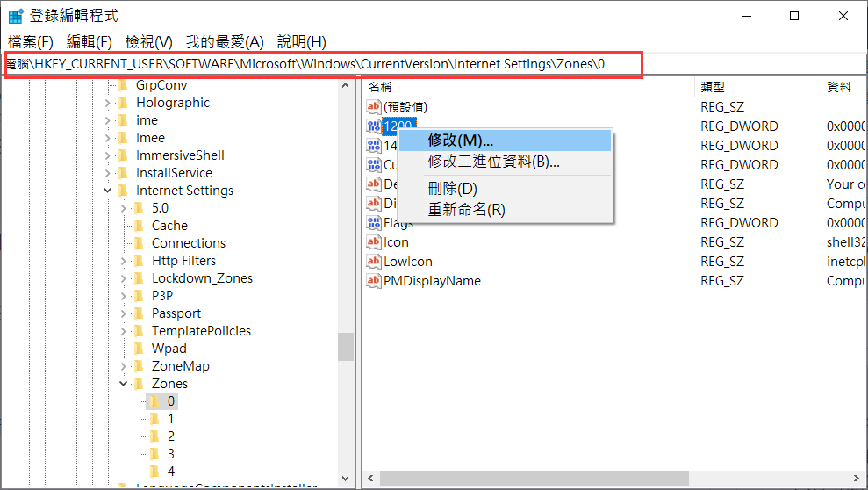
Task: Select zone 4 subkey in tree
Action: click(x=170, y=472)
